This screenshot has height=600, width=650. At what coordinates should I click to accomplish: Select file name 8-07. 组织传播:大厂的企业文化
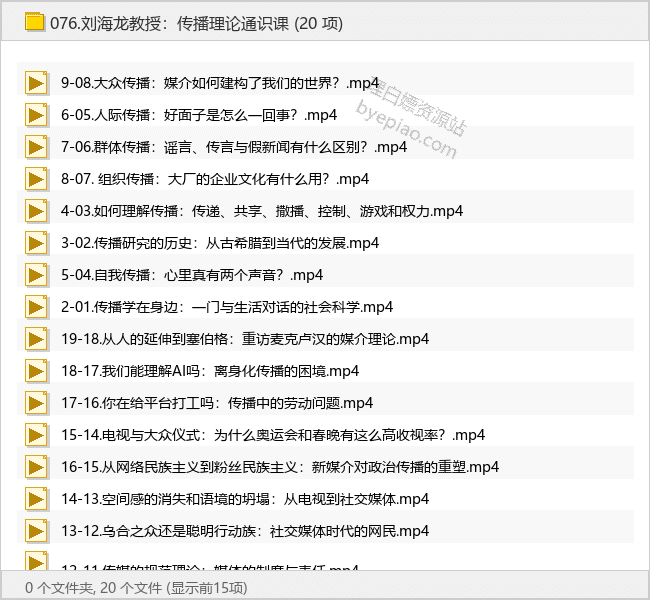click(x=215, y=179)
